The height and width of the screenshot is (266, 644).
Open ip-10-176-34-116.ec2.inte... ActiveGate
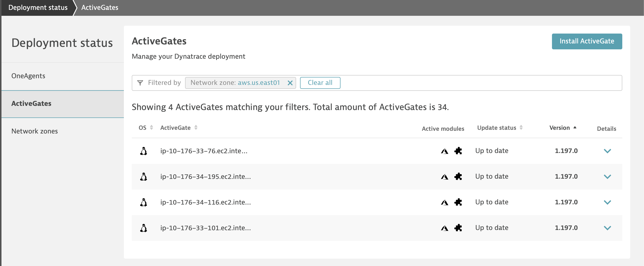pos(206,202)
